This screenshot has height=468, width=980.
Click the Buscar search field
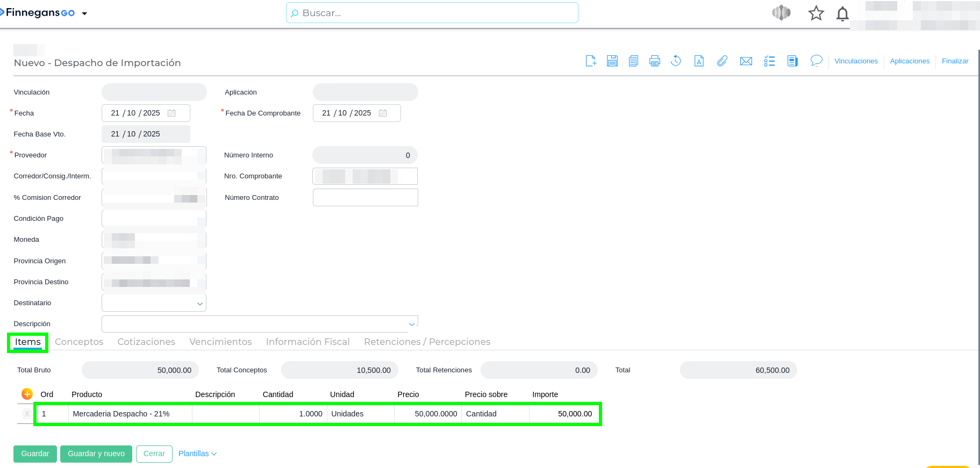coord(432,13)
